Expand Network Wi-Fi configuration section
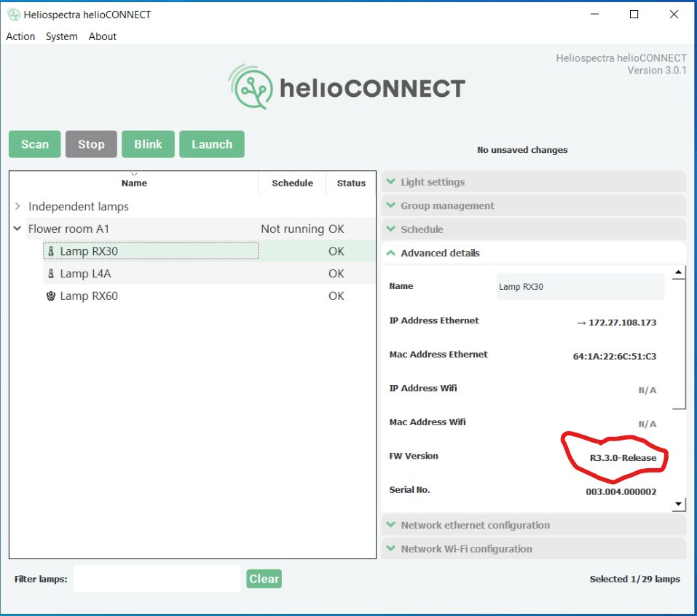Screen dimensions: 697x616 click(x=533, y=549)
